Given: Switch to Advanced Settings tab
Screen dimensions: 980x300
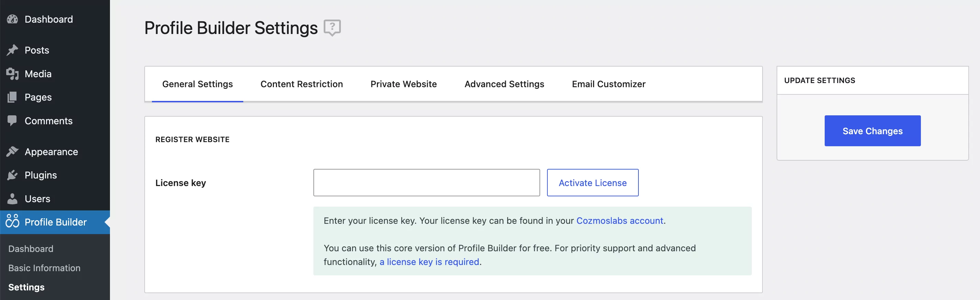Looking at the screenshot, I should point(504,84).
